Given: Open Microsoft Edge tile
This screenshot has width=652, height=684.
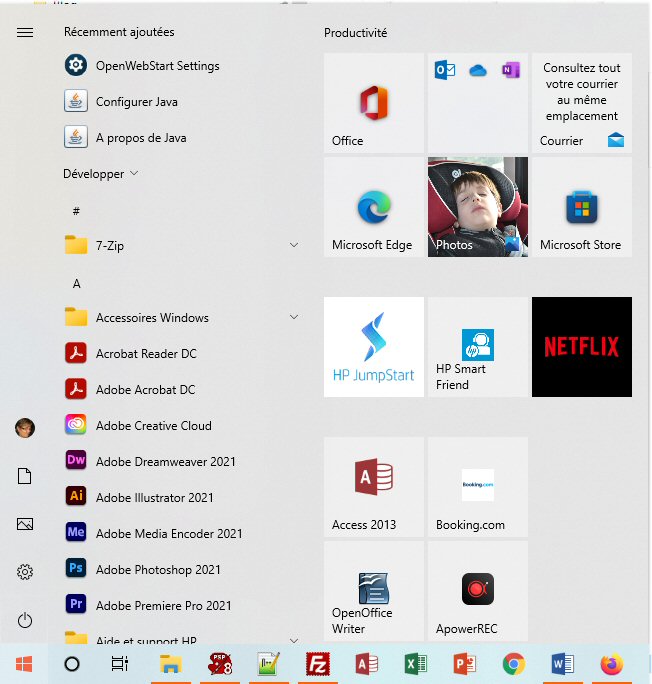Looking at the screenshot, I should [373, 207].
